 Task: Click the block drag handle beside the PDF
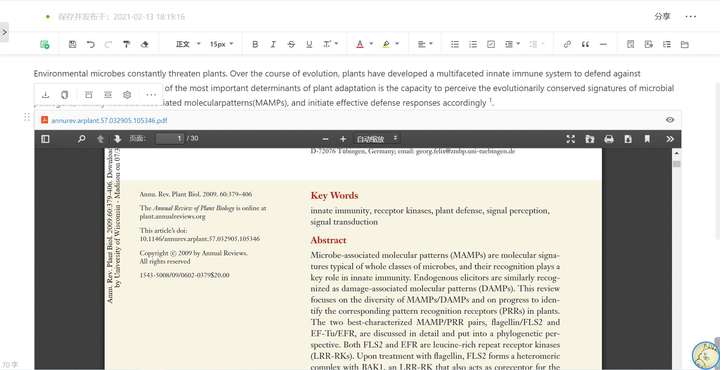27,117
